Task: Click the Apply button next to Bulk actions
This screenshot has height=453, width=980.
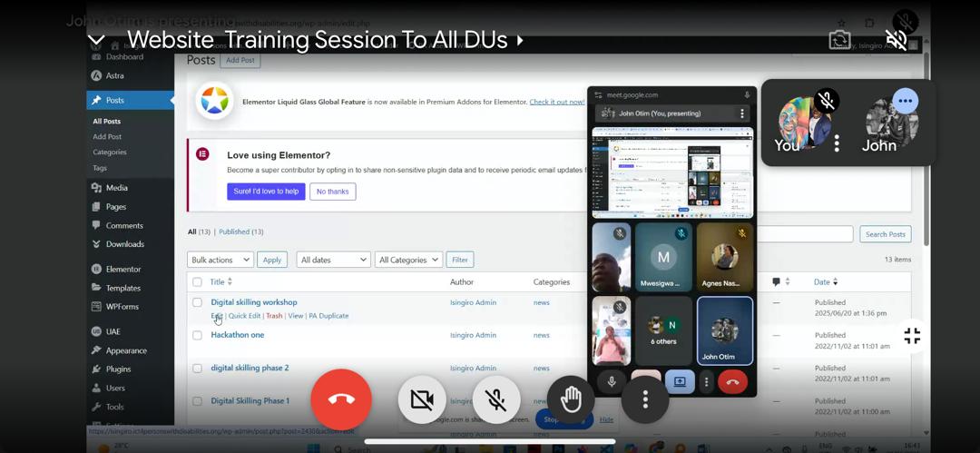Action: coord(272,260)
